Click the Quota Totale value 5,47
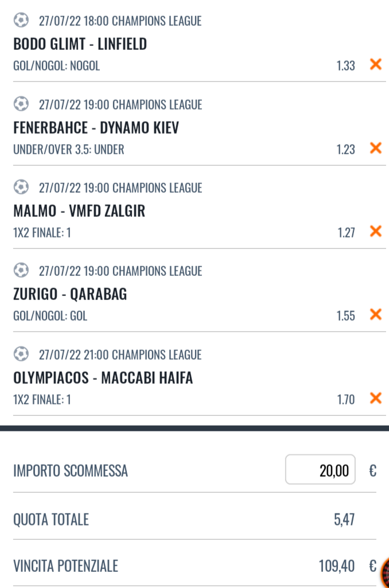The width and height of the screenshot is (389, 588). 344,520
